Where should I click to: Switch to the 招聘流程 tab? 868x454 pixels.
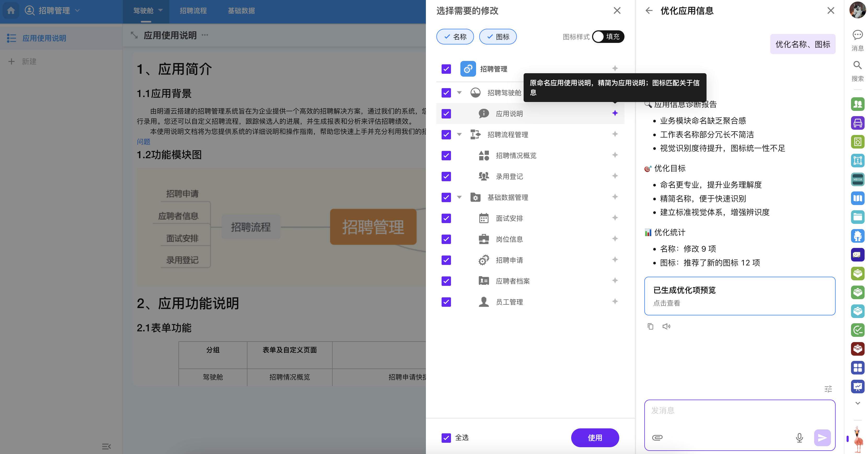pyautogui.click(x=193, y=11)
